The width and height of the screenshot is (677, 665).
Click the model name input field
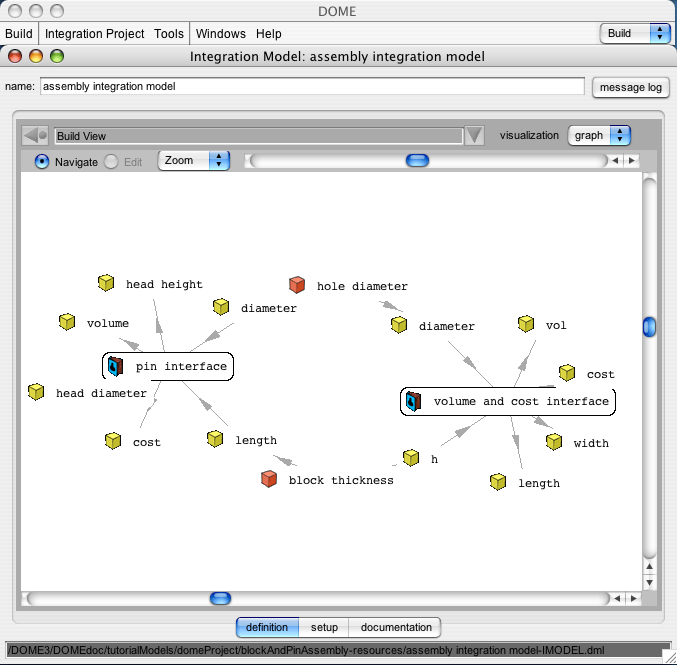click(x=312, y=86)
